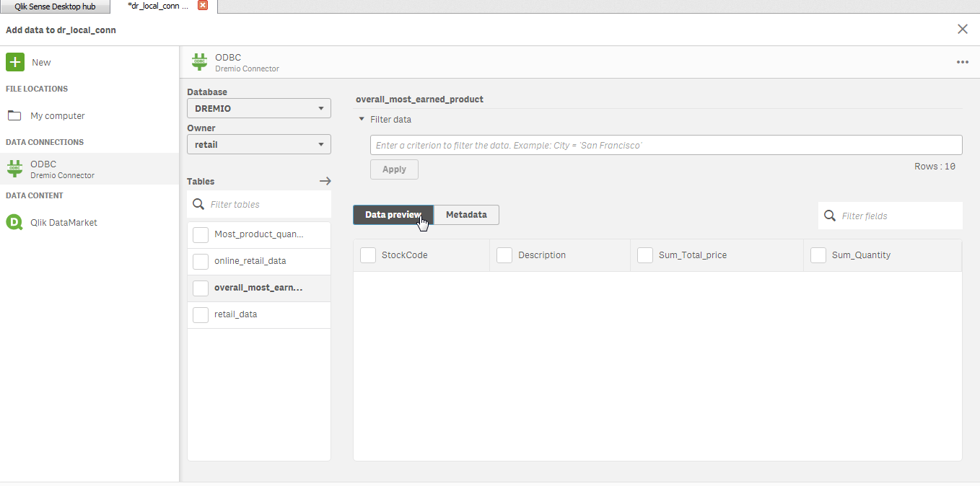Screen dimensions: 980x486
Task: Tick the StockCode field checkbox
Action: tap(368, 255)
